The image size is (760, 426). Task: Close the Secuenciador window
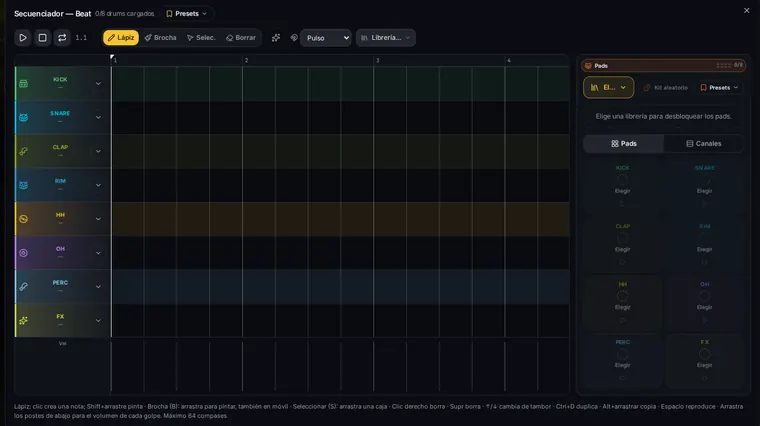[x=746, y=10]
